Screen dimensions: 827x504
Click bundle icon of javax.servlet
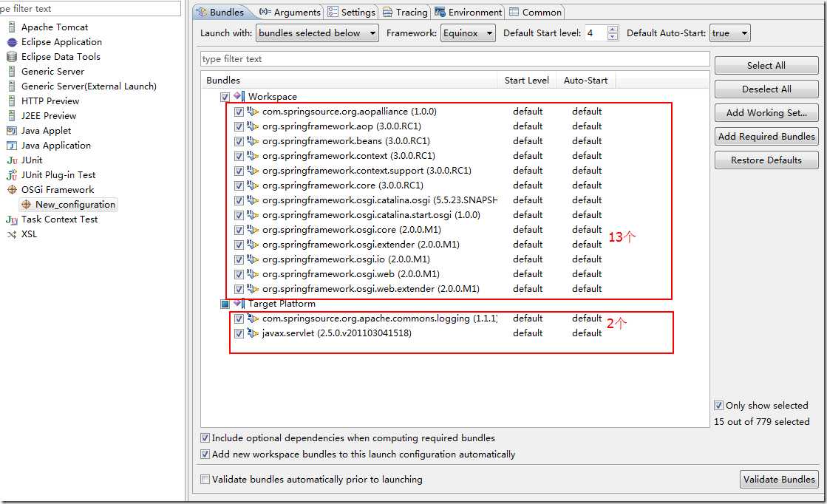[253, 333]
